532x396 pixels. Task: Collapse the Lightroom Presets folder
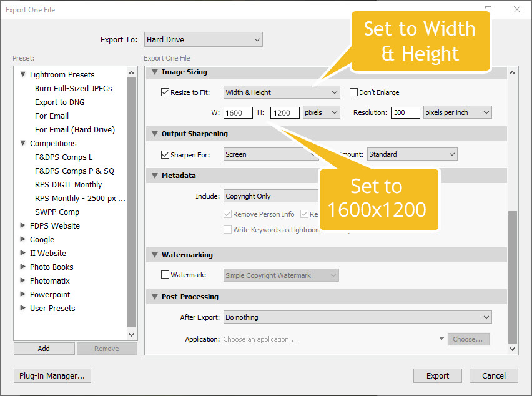click(23, 75)
